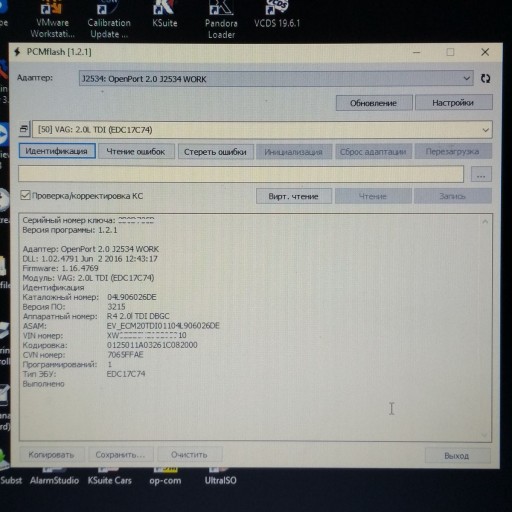
Task: Open Calibration Update desktop shortcut
Action: [x=109, y=20]
